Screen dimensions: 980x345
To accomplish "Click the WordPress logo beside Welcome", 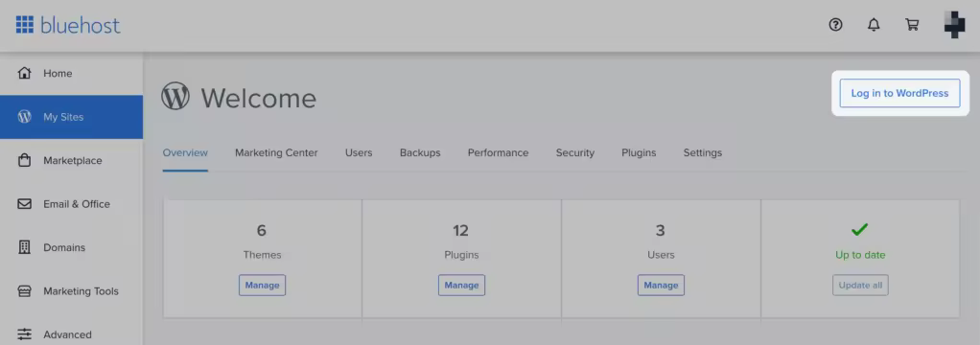I will (175, 97).
